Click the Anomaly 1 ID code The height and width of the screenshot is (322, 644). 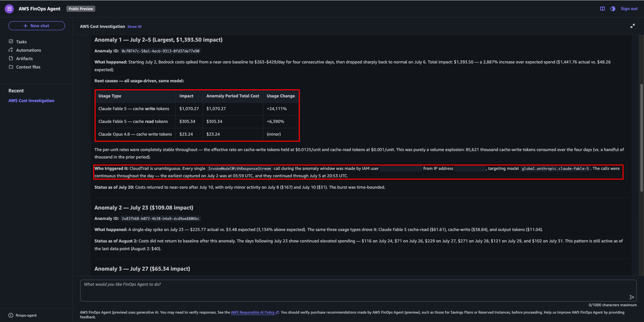pyautogui.click(x=160, y=51)
